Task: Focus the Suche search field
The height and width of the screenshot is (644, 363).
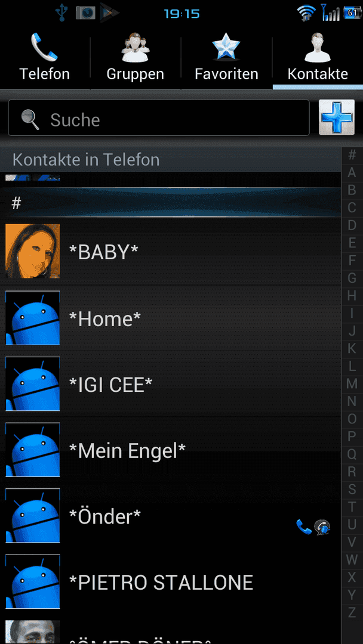Action: click(x=159, y=117)
